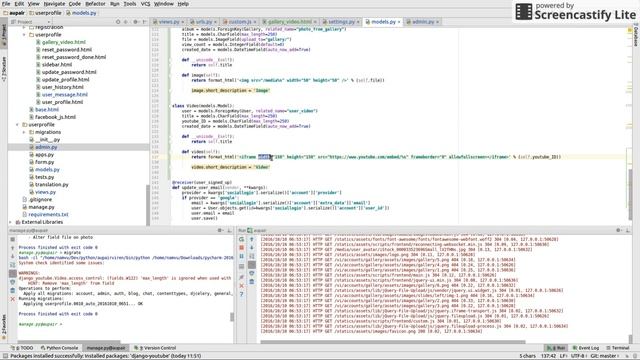Click the Run console horizontal scrollbar
Image resolution: width=640 pixels, height=360 pixels.
coord(392,342)
